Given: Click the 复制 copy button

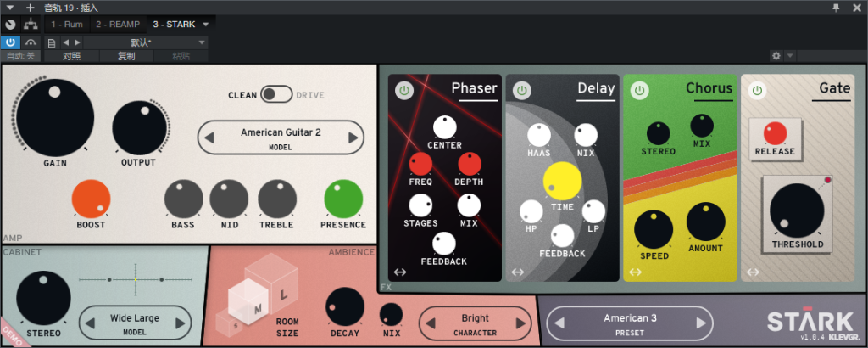Looking at the screenshot, I should click(x=126, y=56).
